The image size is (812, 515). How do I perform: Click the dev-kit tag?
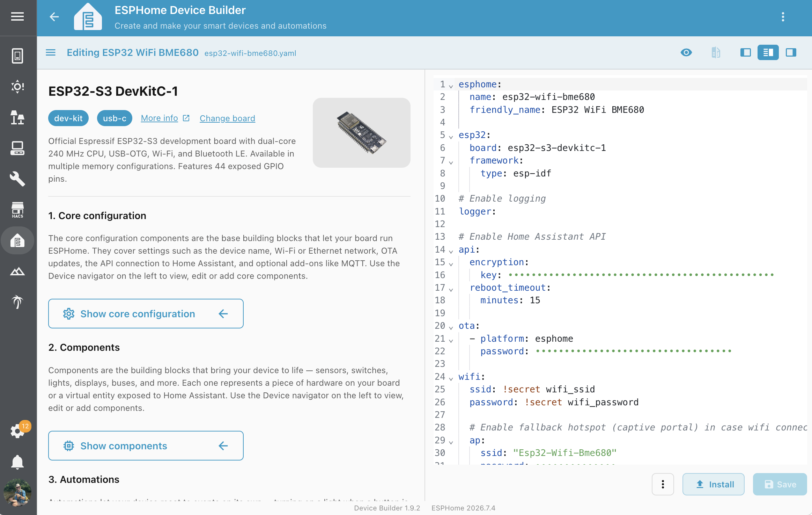[68, 118]
